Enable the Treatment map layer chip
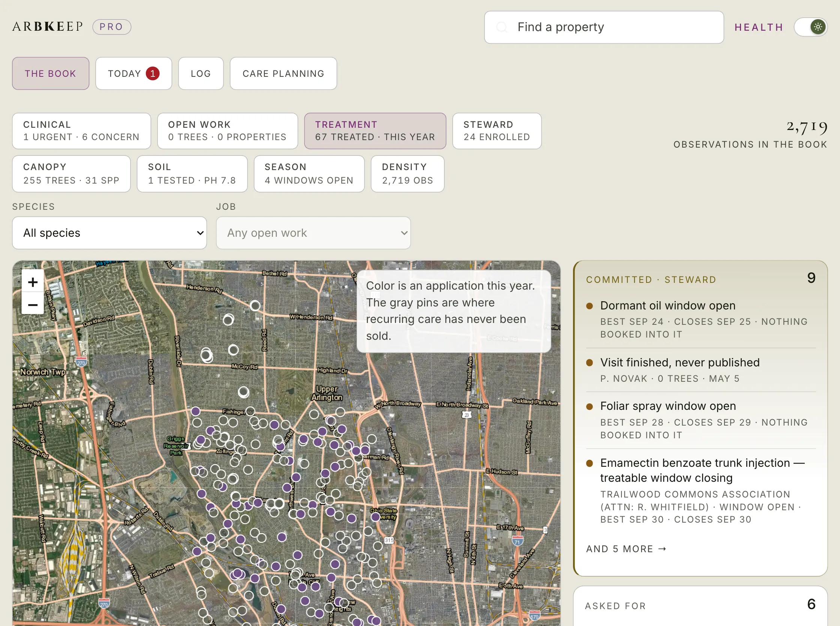Screen dimensions: 840x626 pyautogui.click(x=375, y=131)
